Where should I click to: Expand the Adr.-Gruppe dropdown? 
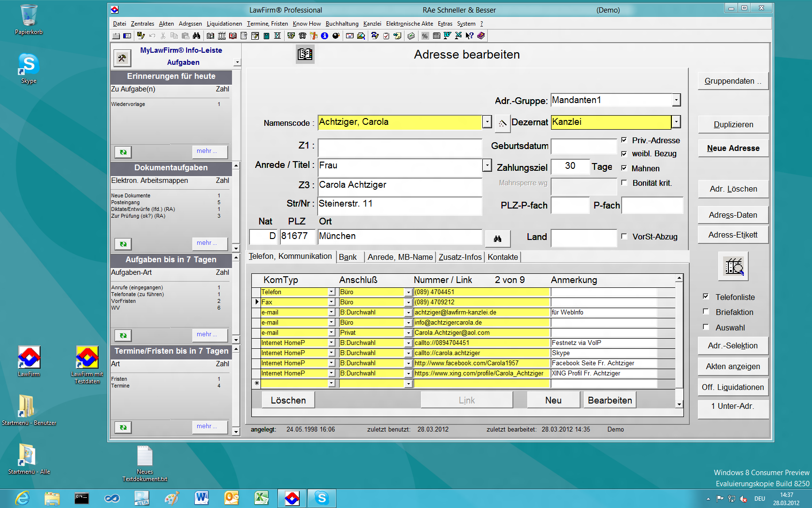tap(676, 100)
